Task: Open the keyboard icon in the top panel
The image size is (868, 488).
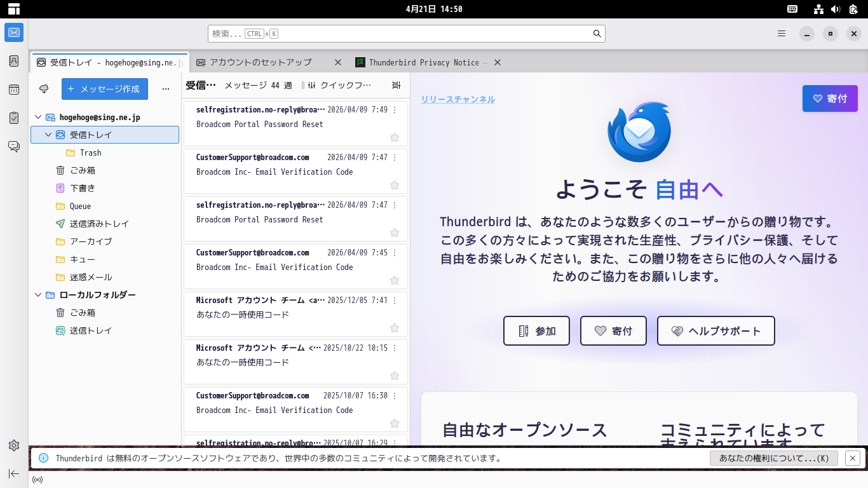Action: coord(792,9)
